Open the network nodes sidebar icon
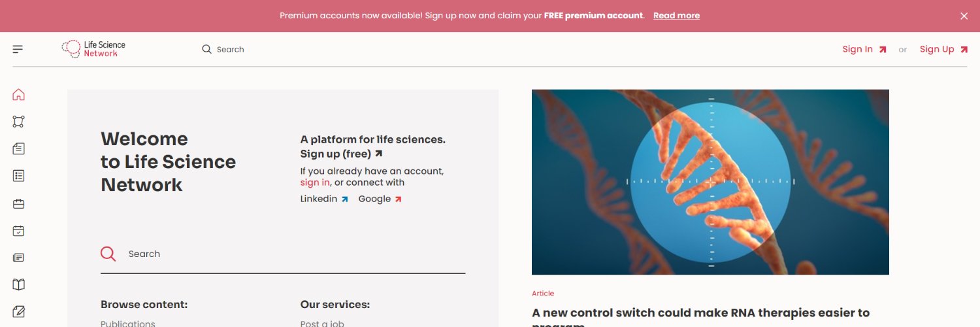The image size is (980, 327). (18, 122)
